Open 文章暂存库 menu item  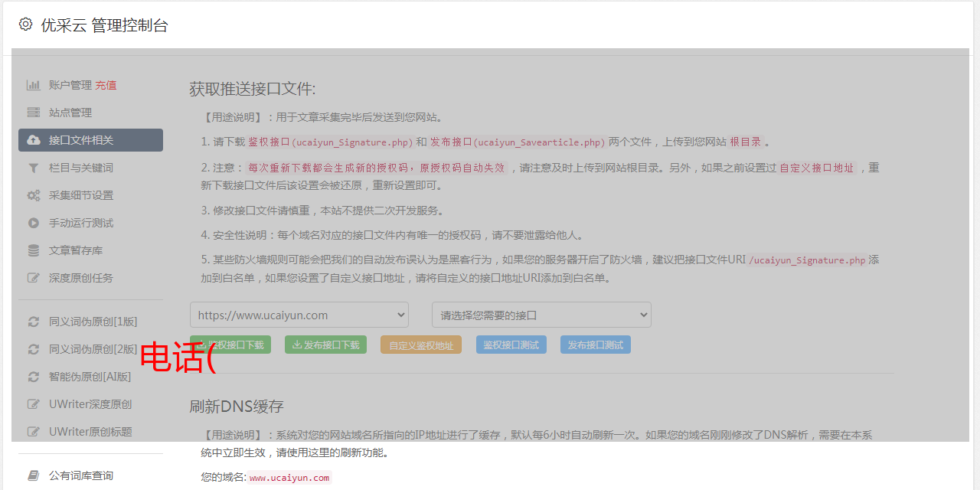(90, 250)
